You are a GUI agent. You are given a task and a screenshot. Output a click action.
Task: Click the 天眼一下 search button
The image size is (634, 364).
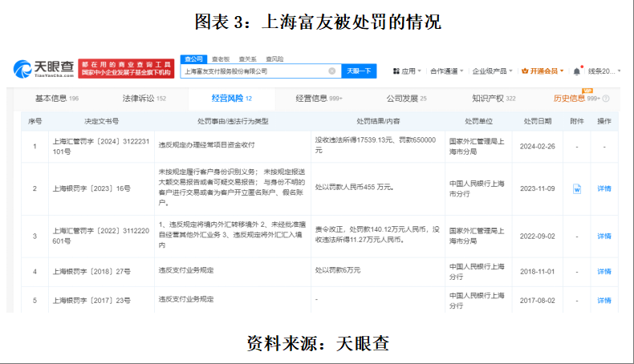click(x=360, y=71)
